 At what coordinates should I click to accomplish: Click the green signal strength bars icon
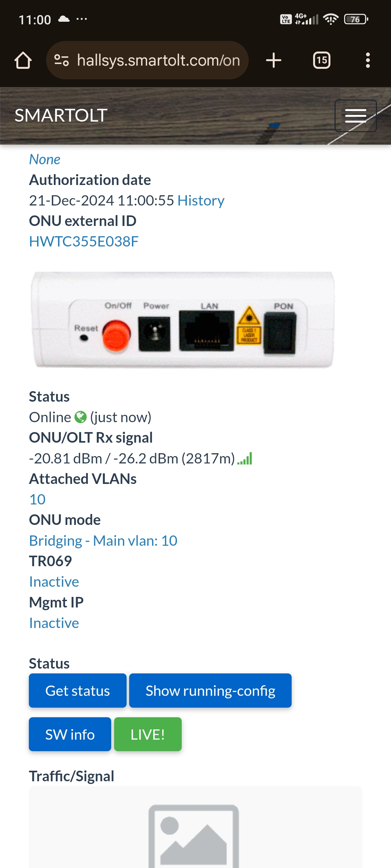[x=245, y=459]
